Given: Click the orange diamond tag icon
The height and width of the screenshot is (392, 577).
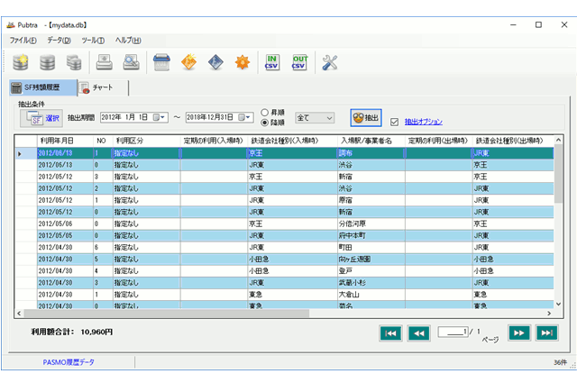Looking at the screenshot, I should click(189, 62).
